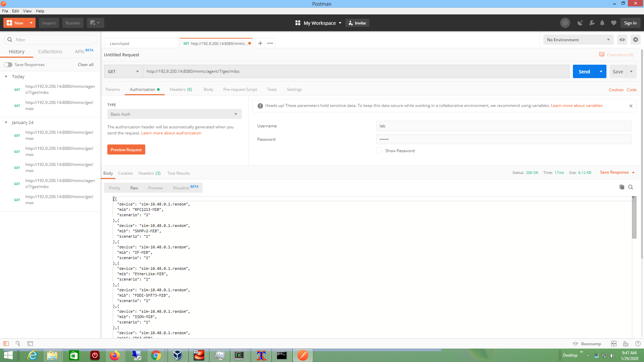
Task: Click Clear all in history
Action: pos(86,65)
